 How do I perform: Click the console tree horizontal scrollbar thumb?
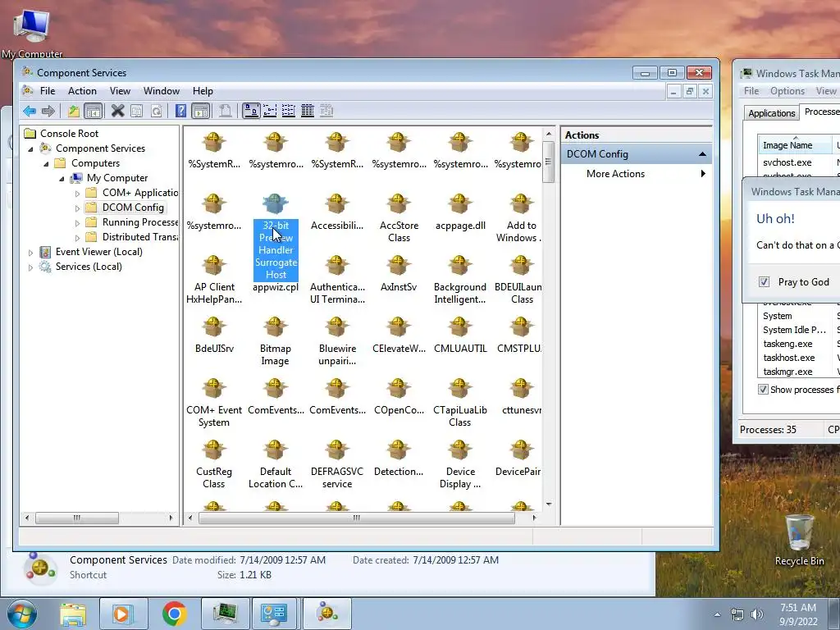pos(76,518)
